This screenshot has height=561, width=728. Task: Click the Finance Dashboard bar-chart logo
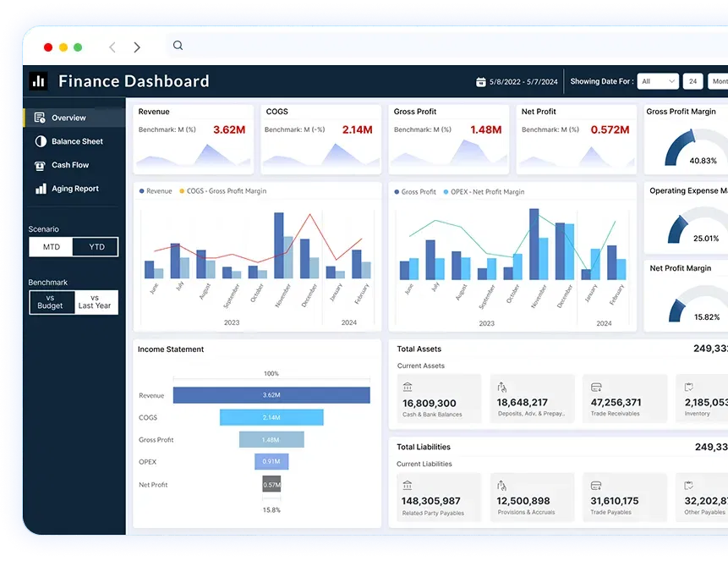coord(38,81)
